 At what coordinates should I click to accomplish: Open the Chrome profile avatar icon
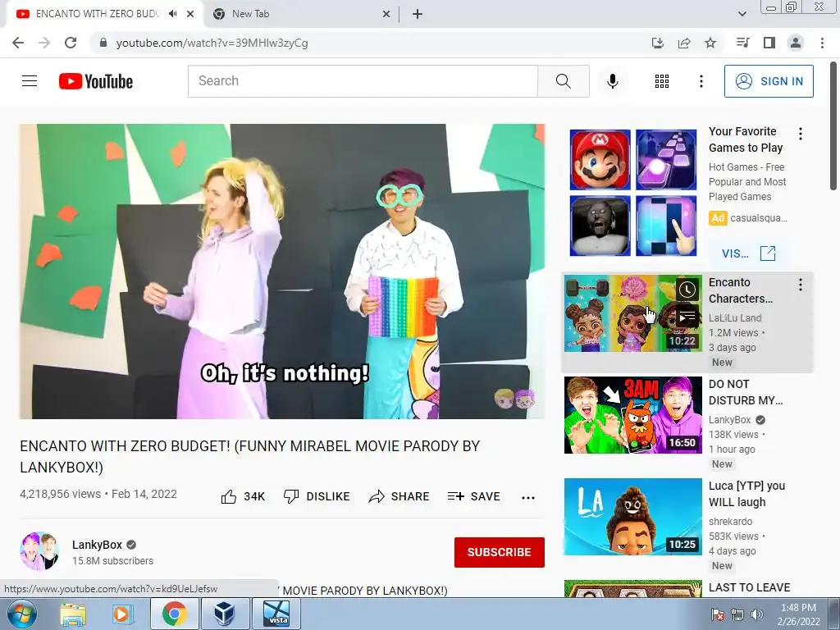coord(796,43)
